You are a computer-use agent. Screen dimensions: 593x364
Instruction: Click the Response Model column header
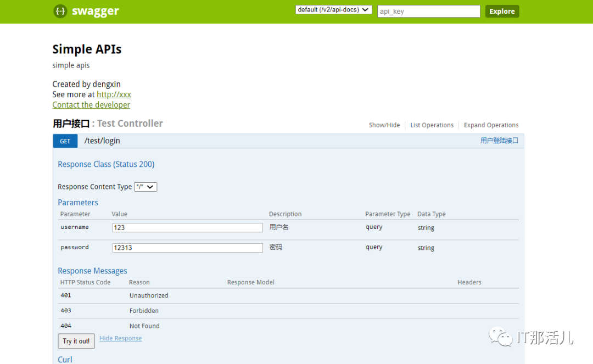pos(251,282)
